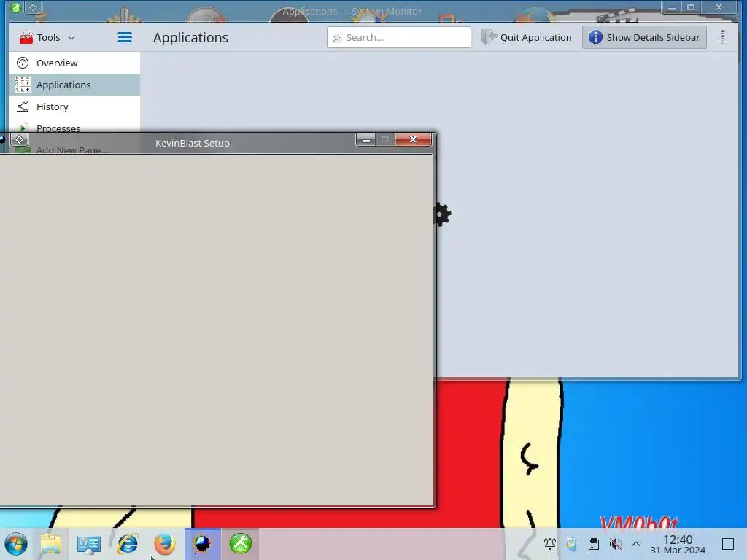Close the KevinBlast Setup window
Screen dimensions: 747x560
tap(413, 139)
